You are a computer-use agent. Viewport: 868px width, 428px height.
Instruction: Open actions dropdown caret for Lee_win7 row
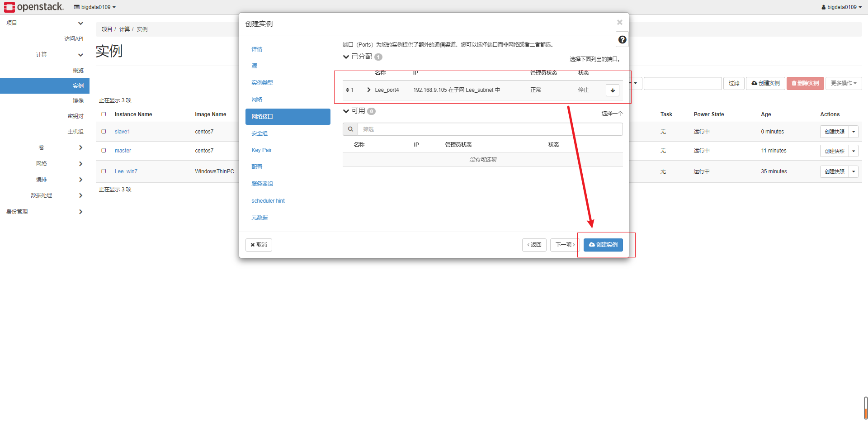(854, 171)
